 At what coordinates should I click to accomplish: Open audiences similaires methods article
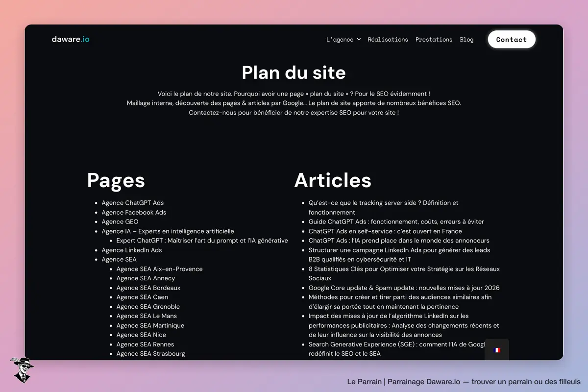pyautogui.click(x=400, y=302)
